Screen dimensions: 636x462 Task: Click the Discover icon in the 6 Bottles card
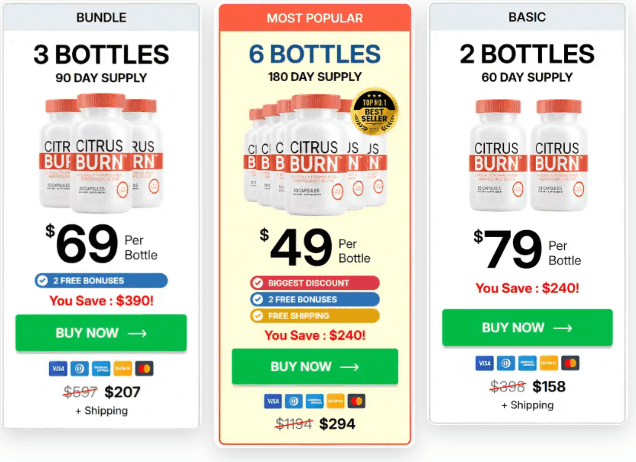tap(335, 401)
